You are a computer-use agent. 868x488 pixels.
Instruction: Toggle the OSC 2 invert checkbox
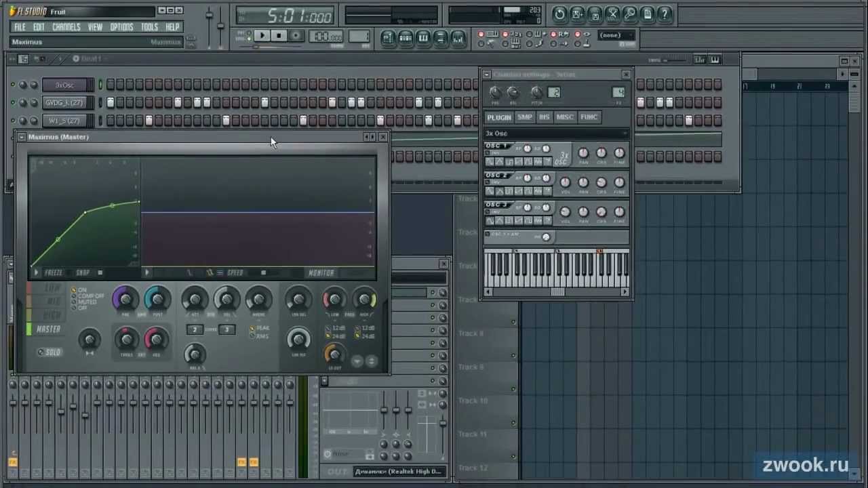(489, 182)
